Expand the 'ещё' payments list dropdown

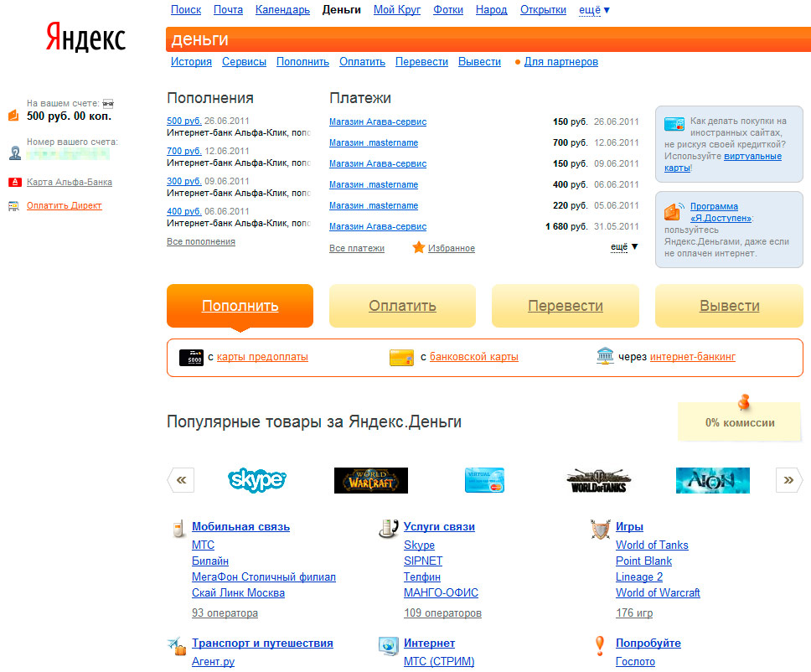point(624,246)
